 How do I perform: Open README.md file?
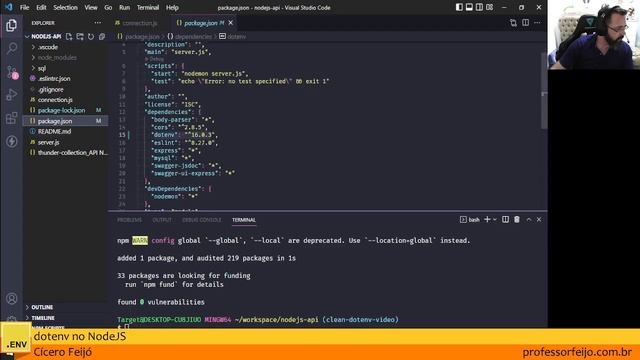(x=54, y=131)
